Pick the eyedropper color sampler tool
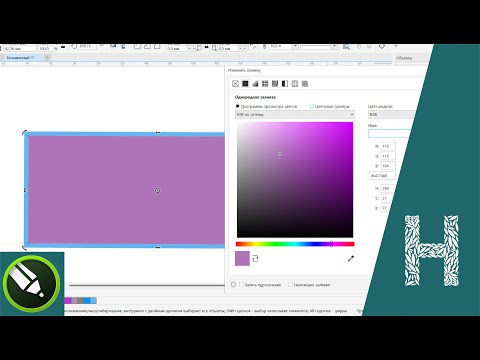The height and width of the screenshot is (360, 480). tap(351, 258)
